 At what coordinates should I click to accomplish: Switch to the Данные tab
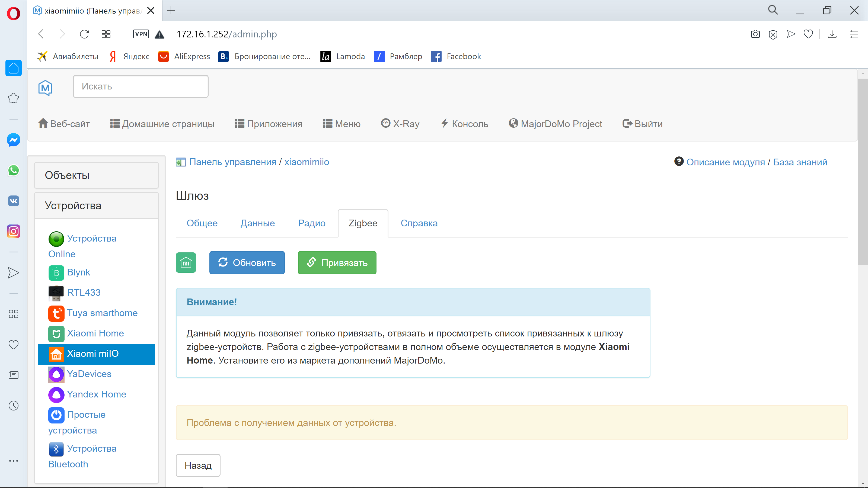257,223
